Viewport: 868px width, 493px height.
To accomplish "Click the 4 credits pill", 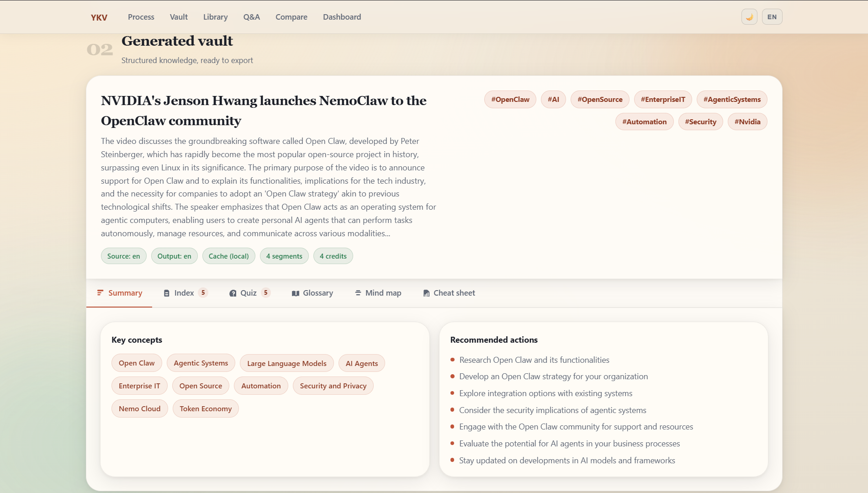I will point(333,256).
